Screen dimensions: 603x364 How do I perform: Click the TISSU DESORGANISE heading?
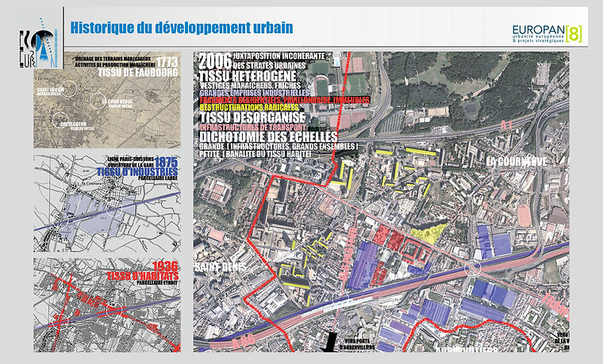point(252,117)
